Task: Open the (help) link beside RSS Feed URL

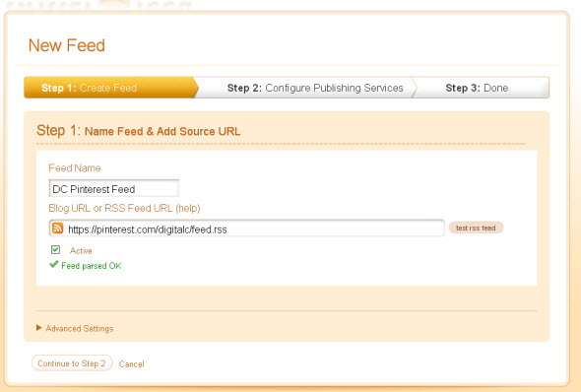Action: point(188,208)
